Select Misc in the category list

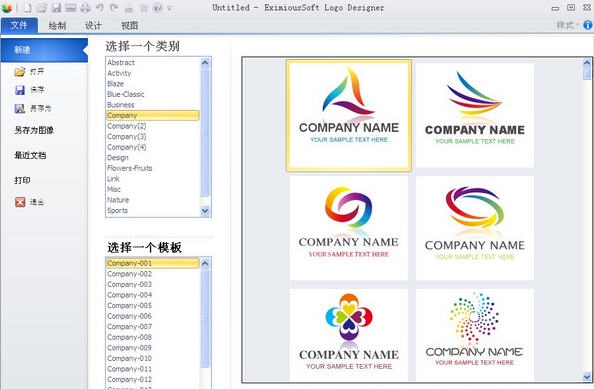coord(153,189)
